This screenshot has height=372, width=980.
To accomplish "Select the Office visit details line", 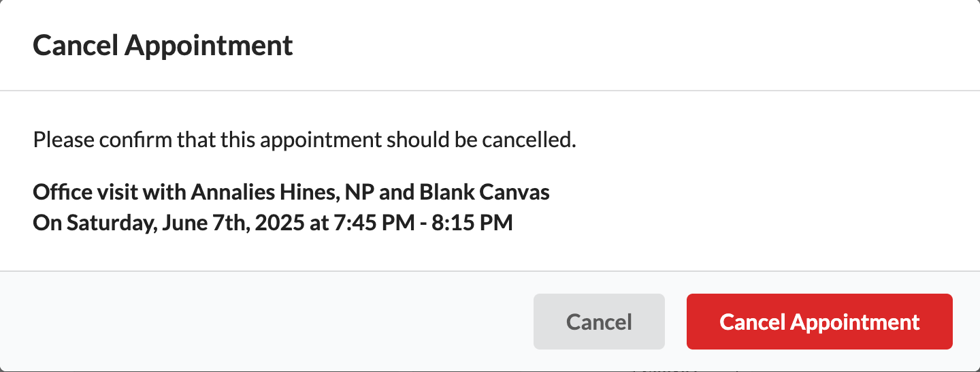I will point(291,192).
